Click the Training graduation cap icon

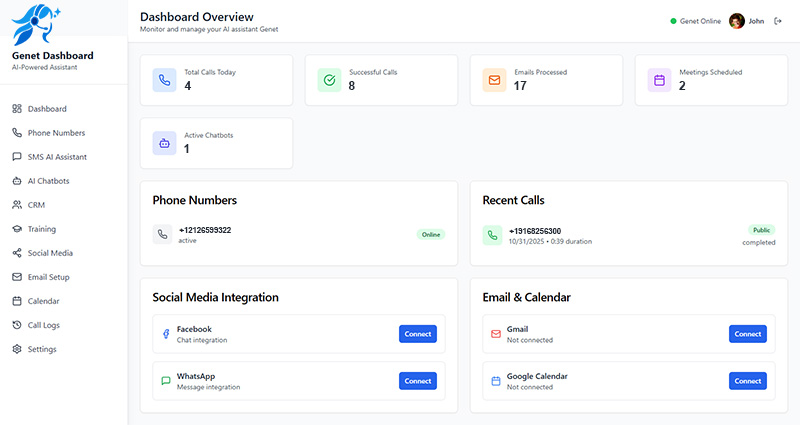click(17, 229)
